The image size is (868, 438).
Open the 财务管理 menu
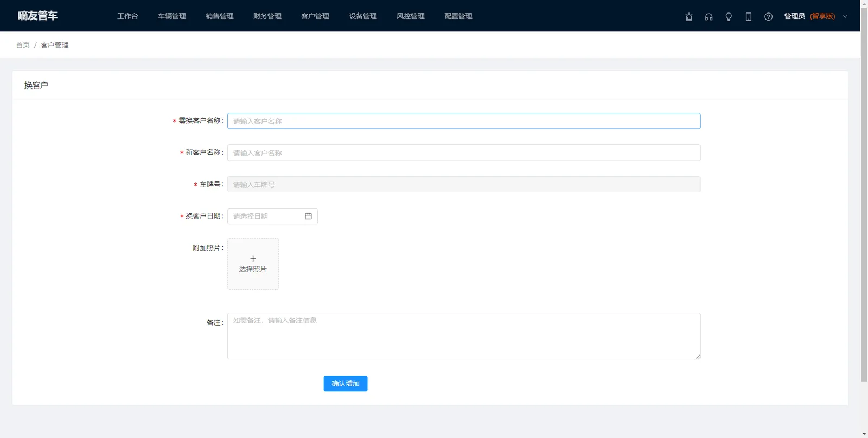pyautogui.click(x=267, y=16)
